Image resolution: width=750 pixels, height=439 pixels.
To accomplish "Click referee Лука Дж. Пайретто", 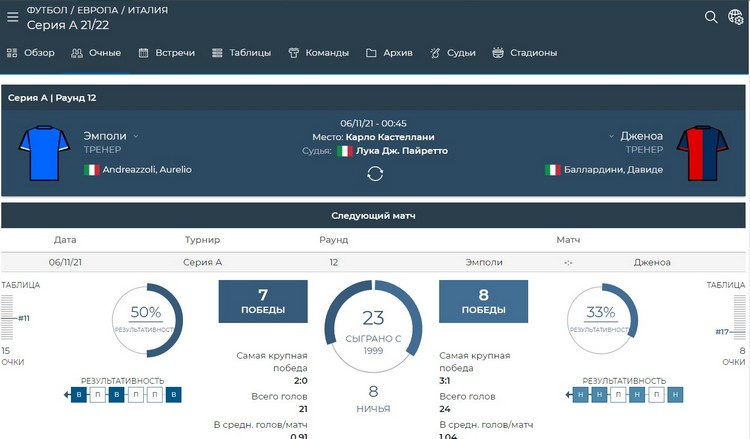I will click(x=402, y=151).
